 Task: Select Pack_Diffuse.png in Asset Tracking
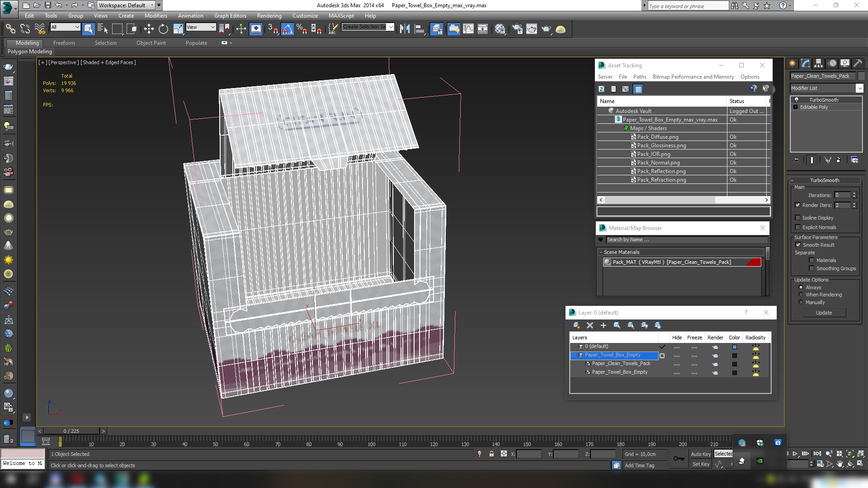click(658, 137)
